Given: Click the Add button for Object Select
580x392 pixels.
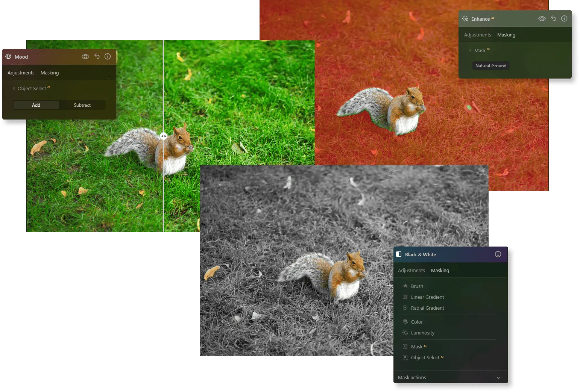Looking at the screenshot, I should pos(36,105).
